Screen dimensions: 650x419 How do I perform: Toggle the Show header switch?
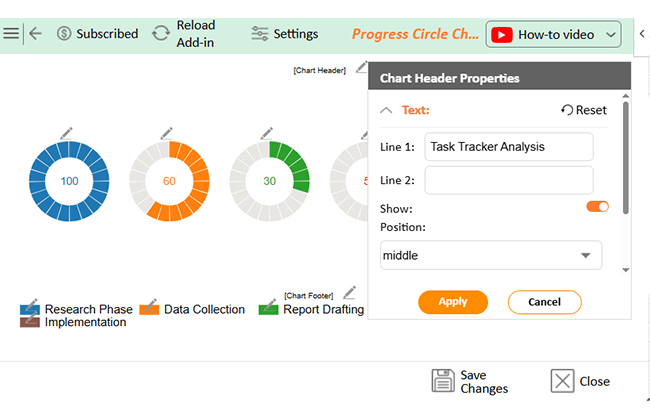(597, 207)
